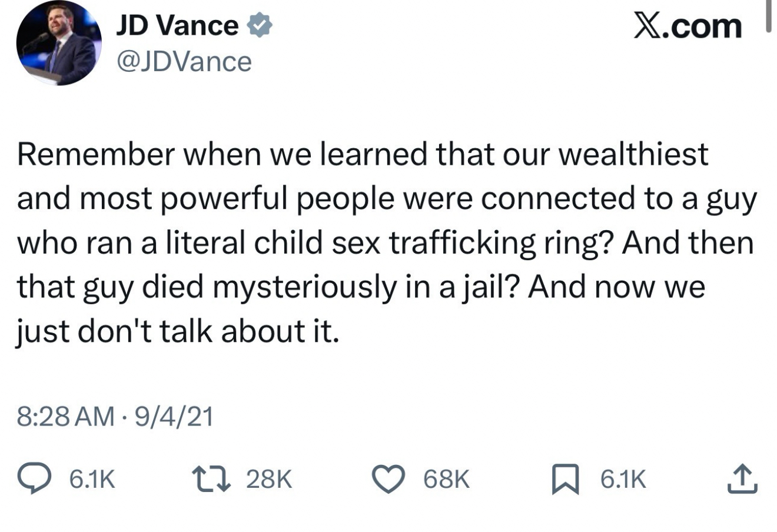The height and width of the screenshot is (532, 777).
Task: Click the 8:28 AM timestamp
Action: (x=66, y=417)
